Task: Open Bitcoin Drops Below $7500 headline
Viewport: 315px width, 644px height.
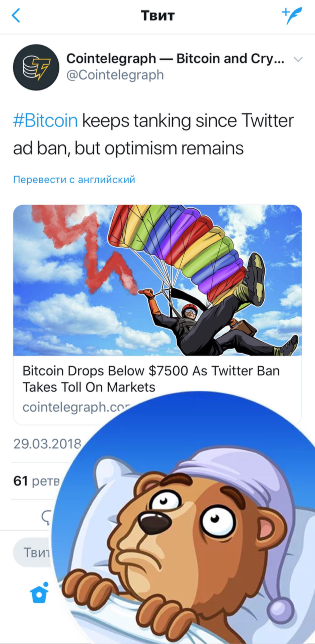Action: pyautogui.click(x=151, y=379)
